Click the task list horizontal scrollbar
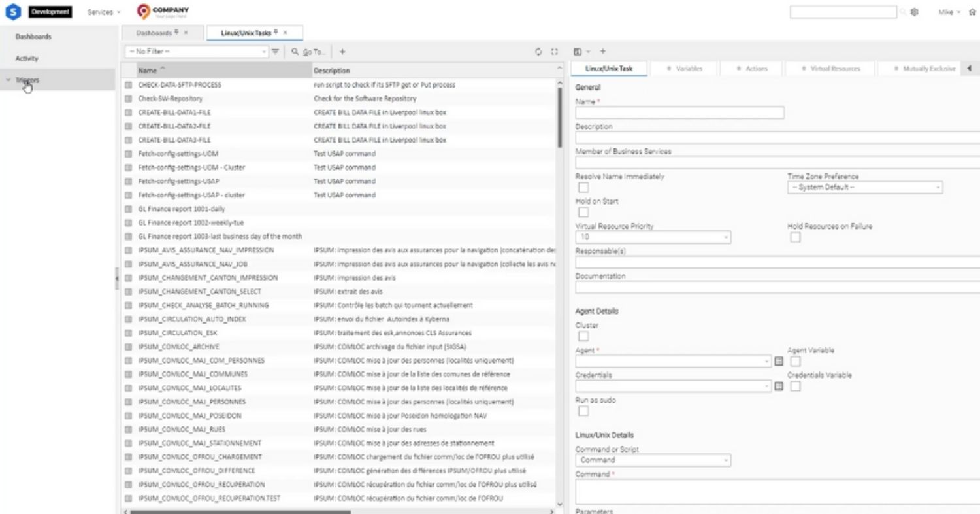Screen dimensions: 980x514 (x=240, y=512)
